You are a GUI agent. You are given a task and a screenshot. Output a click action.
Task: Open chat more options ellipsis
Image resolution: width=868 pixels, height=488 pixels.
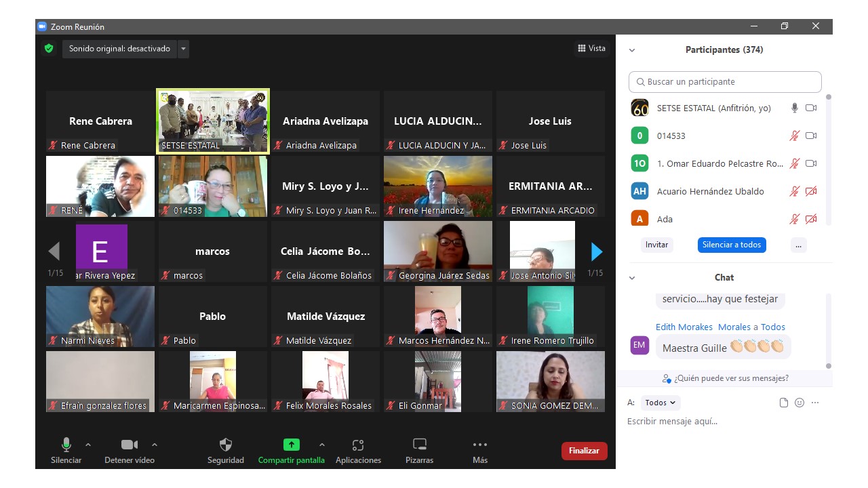[815, 403]
